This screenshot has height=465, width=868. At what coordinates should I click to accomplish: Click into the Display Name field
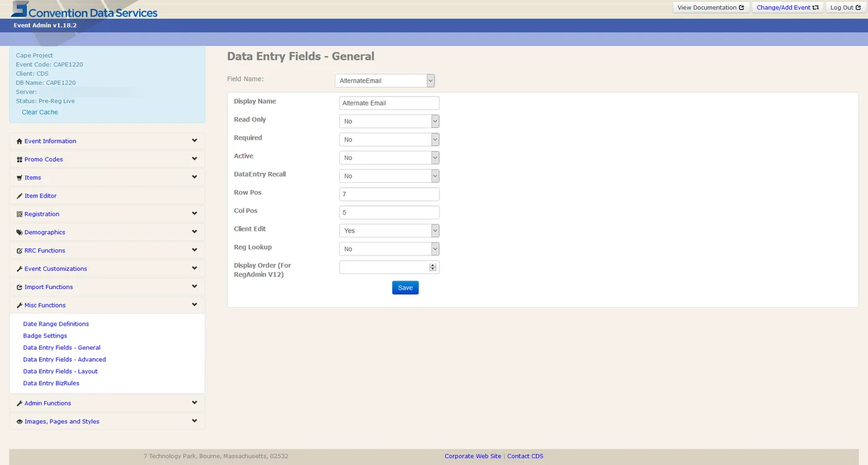click(x=389, y=103)
